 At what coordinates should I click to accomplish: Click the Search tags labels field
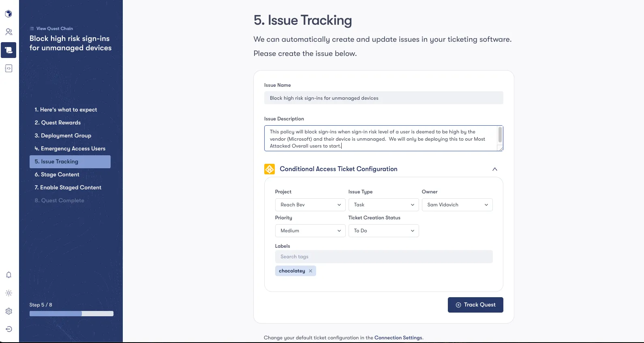(383, 257)
